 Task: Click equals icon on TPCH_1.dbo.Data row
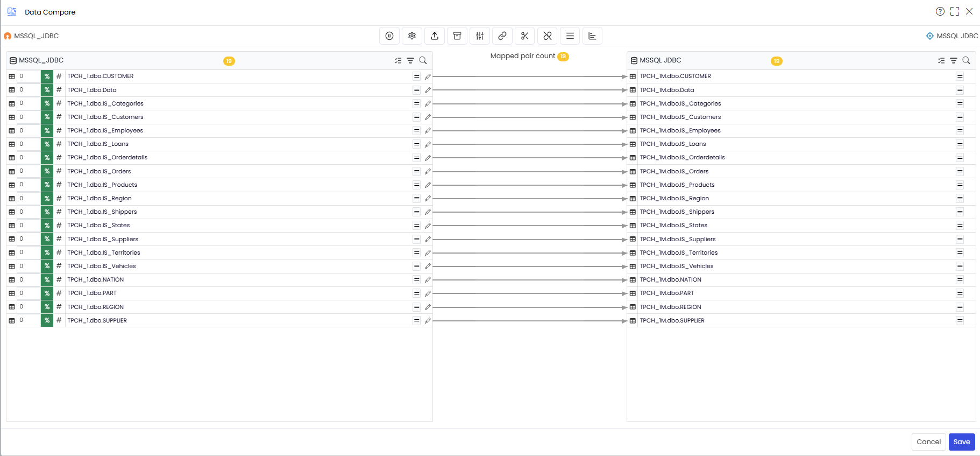click(x=416, y=90)
